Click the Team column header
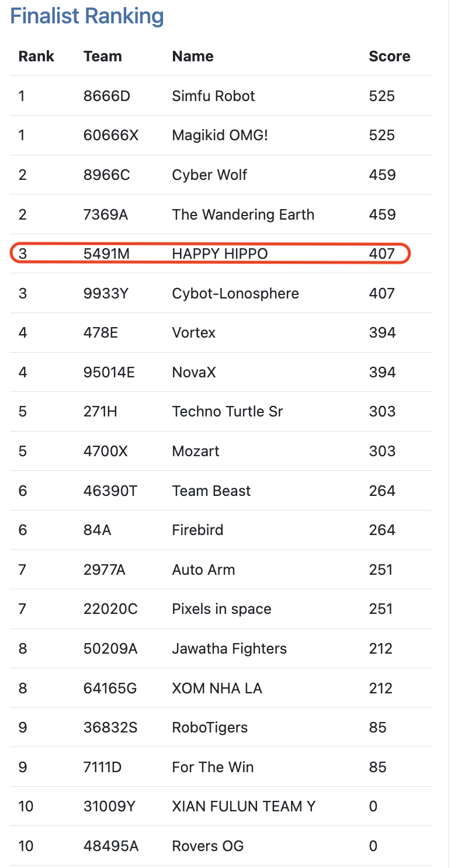This screenshot has height=868, width=451. coord(103,57)
